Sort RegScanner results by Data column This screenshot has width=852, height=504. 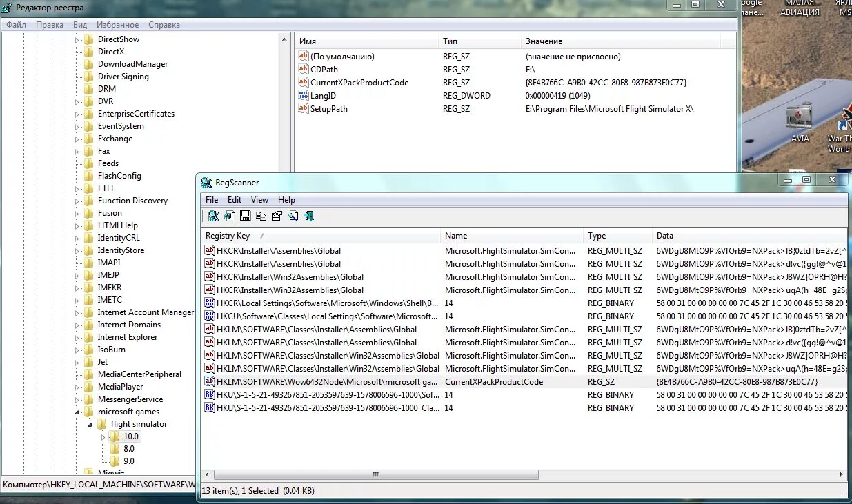[x=750, y=236]
